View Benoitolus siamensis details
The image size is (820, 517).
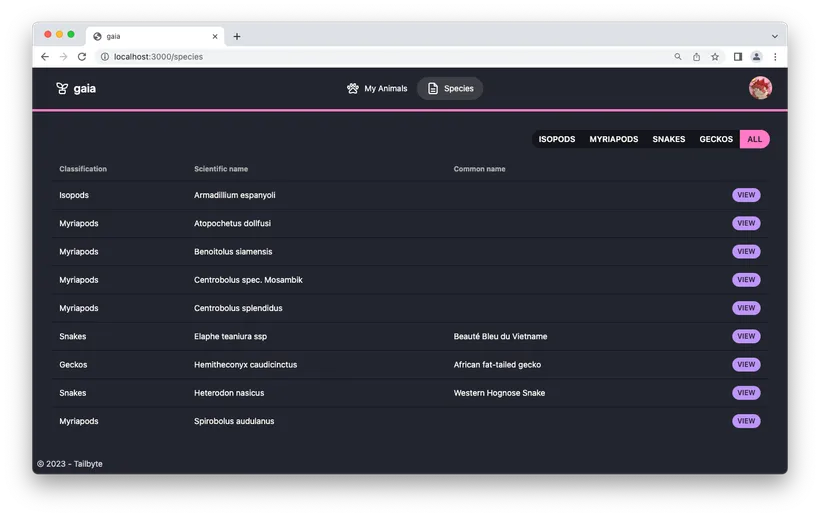pyautogui.click(x=746, y=251)
